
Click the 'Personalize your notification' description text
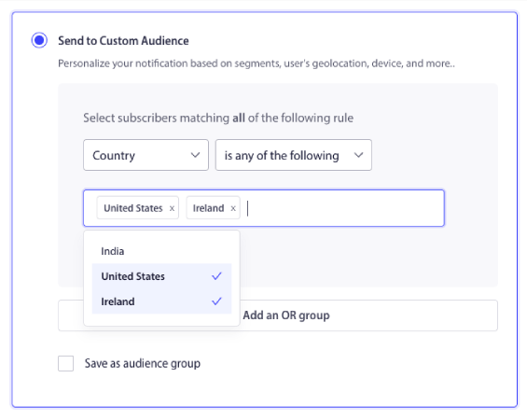[x=257, y=63]
